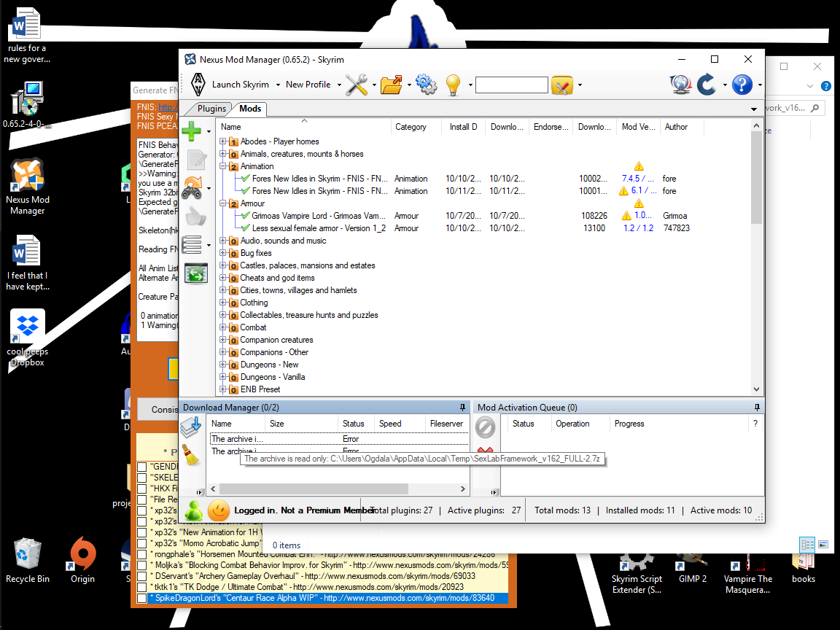Open the wrench and screwdriver tools icon
This screenshot has width=840, height=630.
(357, 85)
